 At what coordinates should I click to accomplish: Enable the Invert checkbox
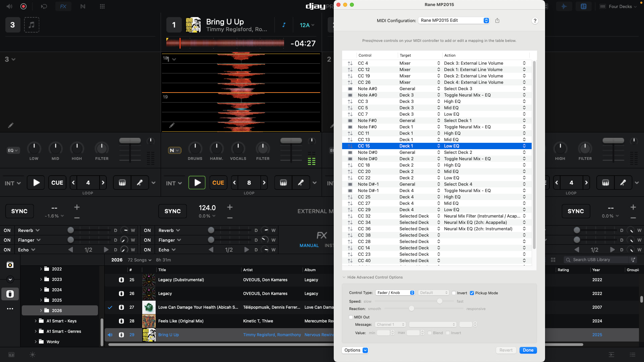(454, 293)
